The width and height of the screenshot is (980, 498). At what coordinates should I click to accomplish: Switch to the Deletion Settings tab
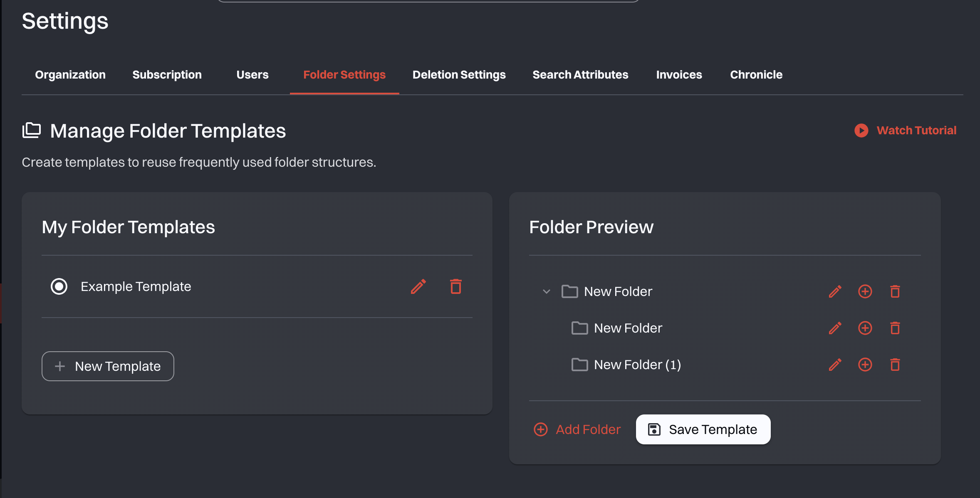458,75
